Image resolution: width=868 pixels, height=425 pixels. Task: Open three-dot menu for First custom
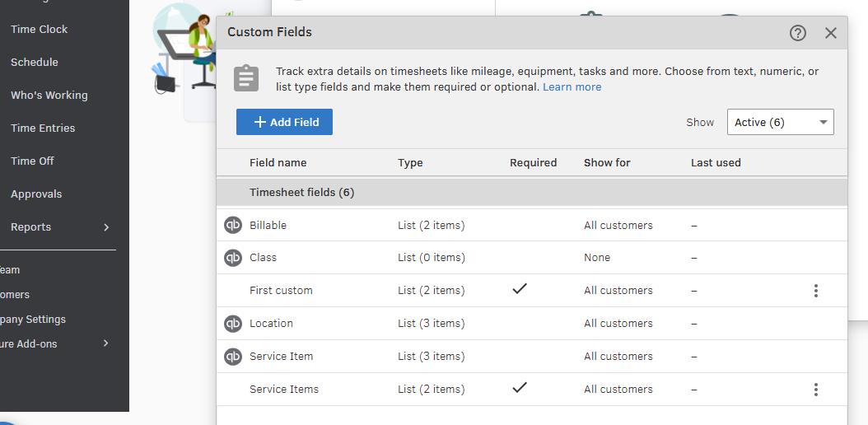(815, 291)
